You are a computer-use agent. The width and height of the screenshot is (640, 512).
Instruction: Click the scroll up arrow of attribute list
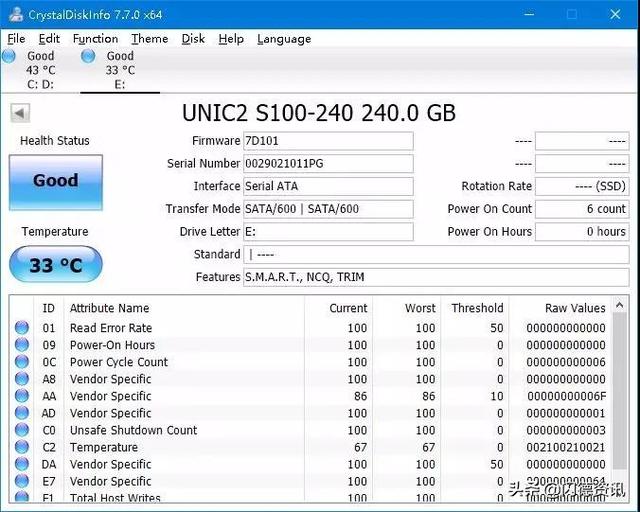[x=620, y=305]
